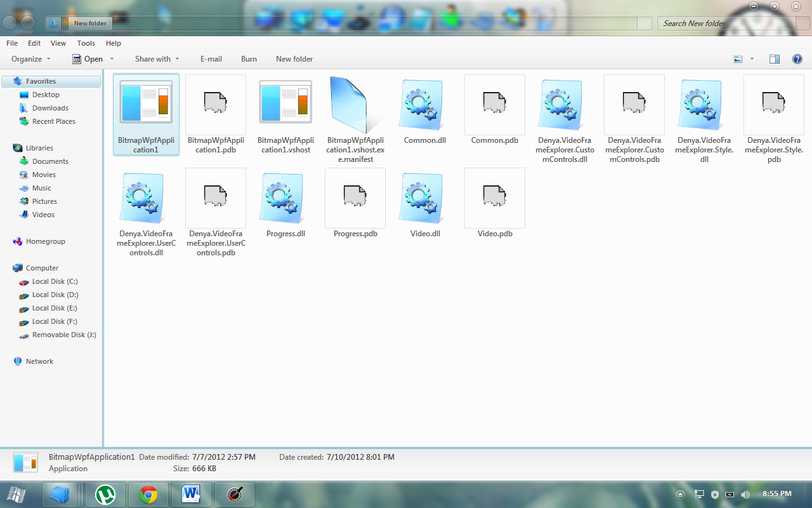Expand the Share with dropdown

point(157,59)
